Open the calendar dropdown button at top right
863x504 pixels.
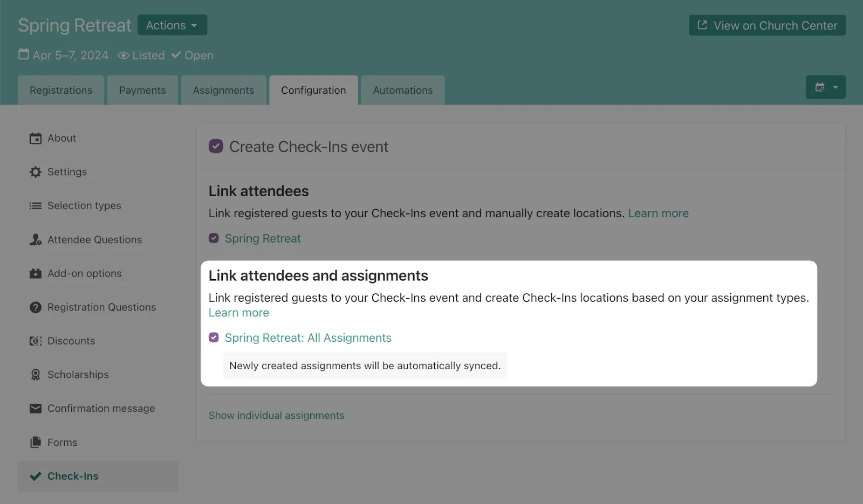tap(825, 87)
